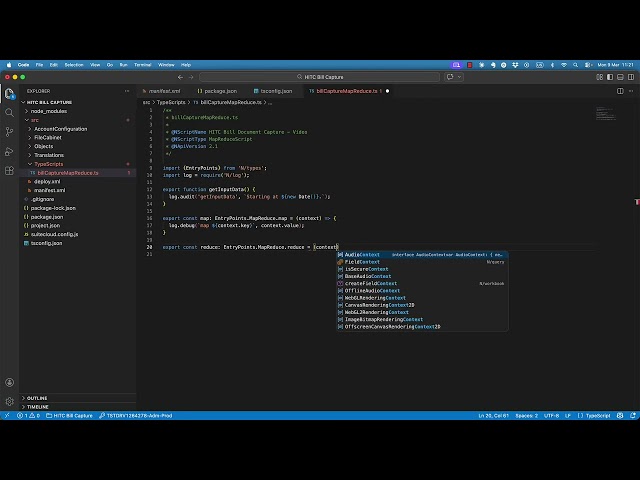Split the editor to the right

point(620,91)
